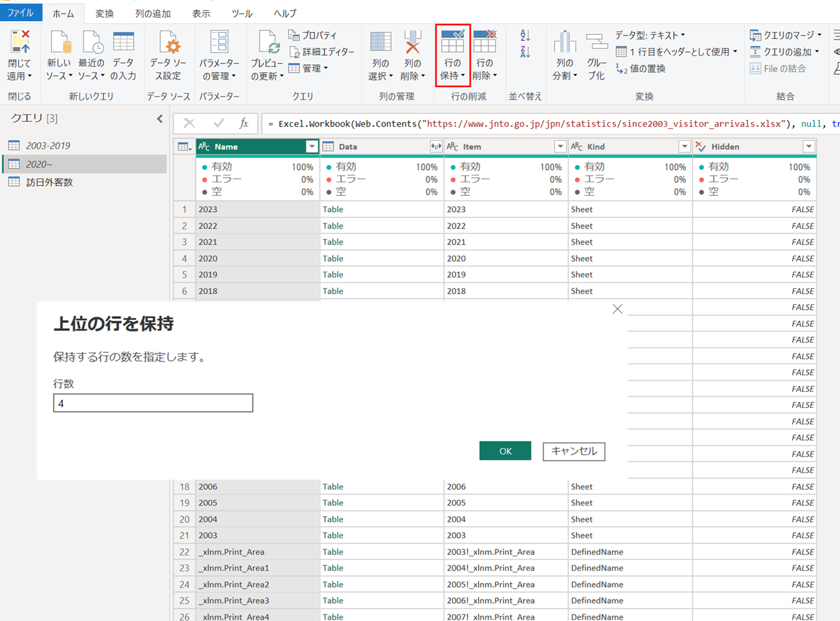Sort descending with the Z-A icon
Image resolution: width=840 pixels, height=621 pixels.
click(x=525, y=52)
